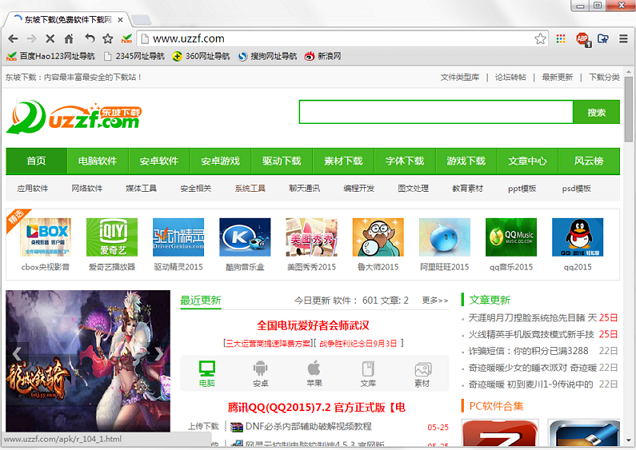
Task: Open 阿里旺旺2015 app icon
Action: pyautogui.click(x=445, y=237)
